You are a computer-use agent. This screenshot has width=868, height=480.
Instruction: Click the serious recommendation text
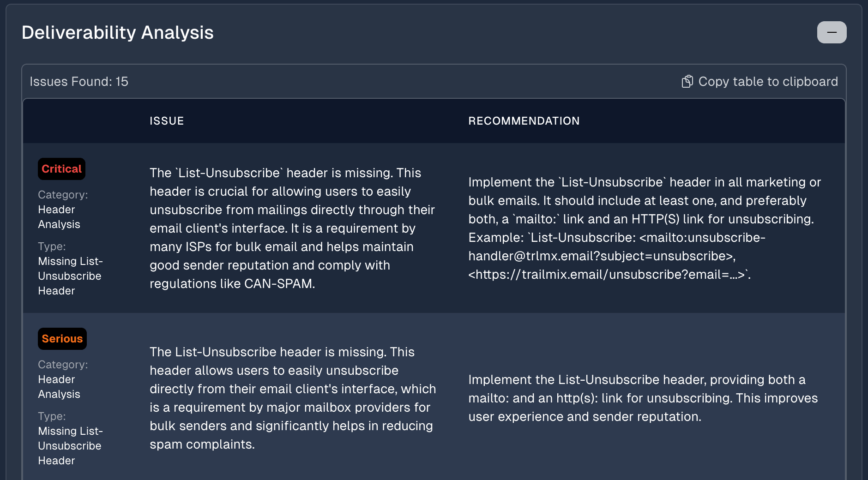[643, 398]
